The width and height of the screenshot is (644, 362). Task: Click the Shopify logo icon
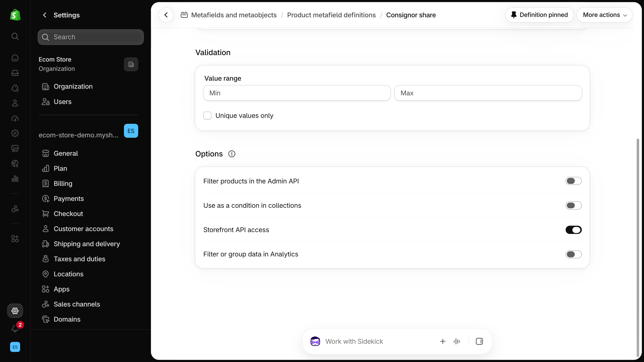click(x=15, y=15)
